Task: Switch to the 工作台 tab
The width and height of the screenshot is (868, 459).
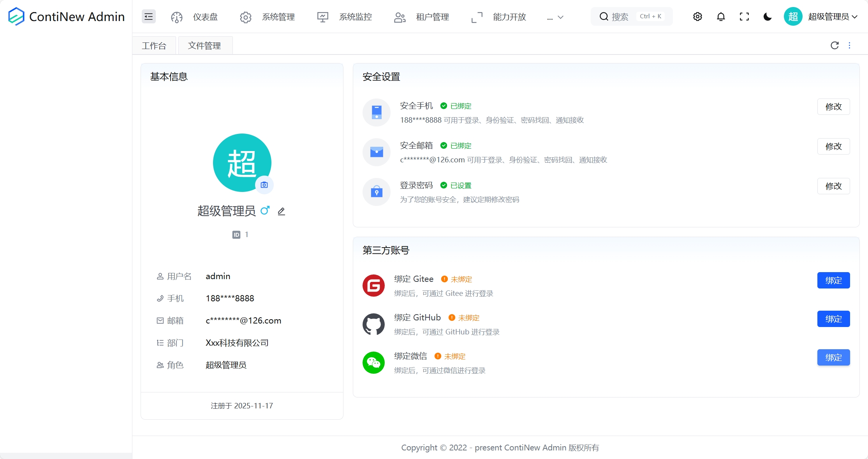Action: (154, 46)
